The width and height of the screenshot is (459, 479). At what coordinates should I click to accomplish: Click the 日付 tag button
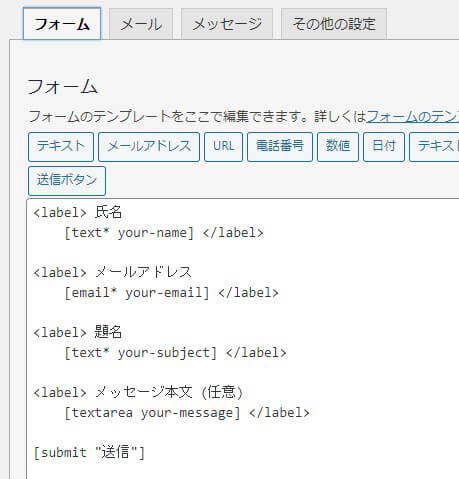(x=384, y=147)
